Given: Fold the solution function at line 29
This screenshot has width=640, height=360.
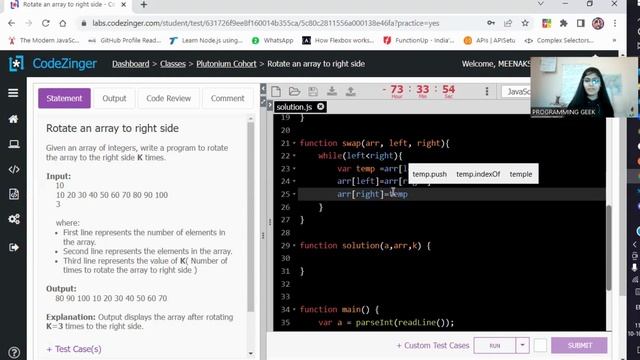Looking at the screenshot, I should 294,246.
